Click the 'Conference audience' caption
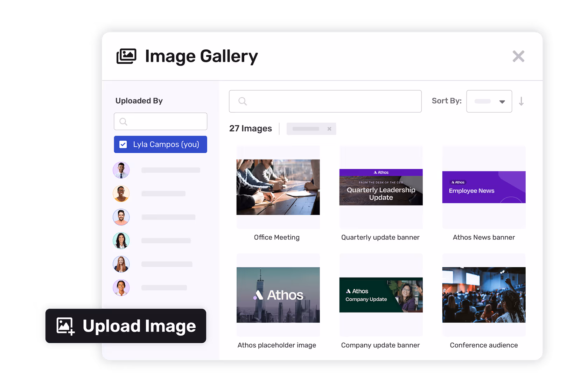The height and width of the screenshot is (392, 588). pyautogui.click(x=484, y=345)
